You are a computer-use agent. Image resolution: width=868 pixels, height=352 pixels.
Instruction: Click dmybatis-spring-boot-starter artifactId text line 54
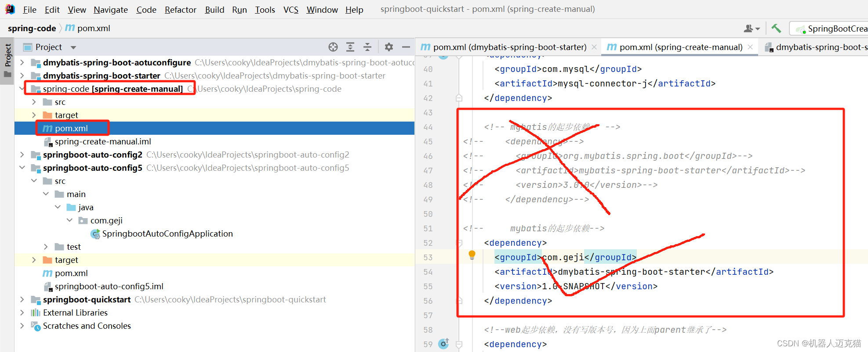(x=632, y=272)
